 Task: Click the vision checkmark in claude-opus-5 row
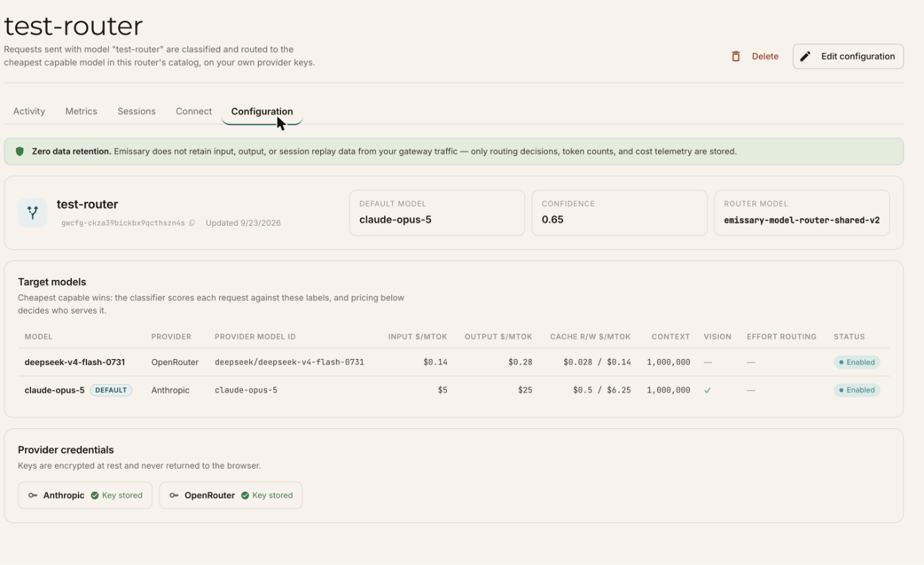point(708,390)
